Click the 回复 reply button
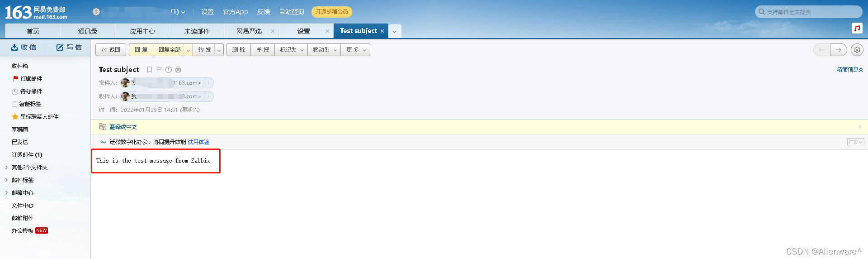Viewport: 868px width, 259px height. pos(141,50)
